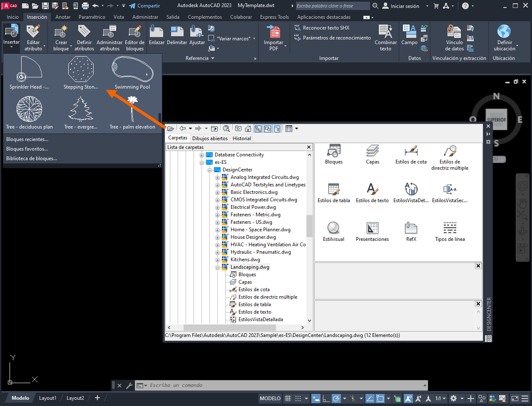The image size is (532, 406).
Task: Select the Crear bloque tool
Action: click(61, 37)
